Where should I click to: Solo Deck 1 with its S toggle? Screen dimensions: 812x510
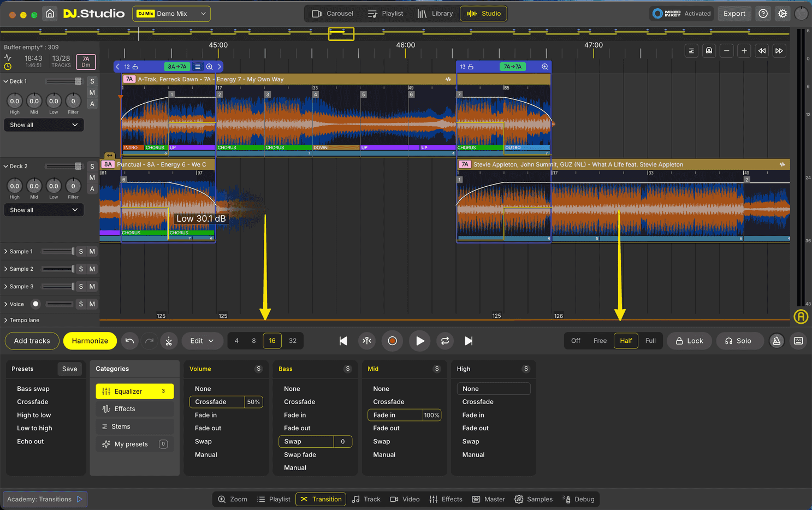[92, 81]
